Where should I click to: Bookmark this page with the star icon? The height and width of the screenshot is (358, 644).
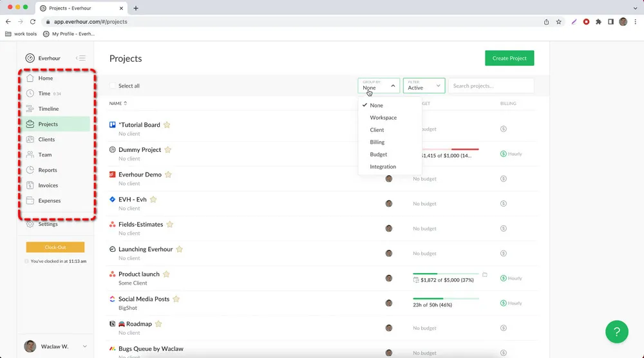click(x=558, y=22)
